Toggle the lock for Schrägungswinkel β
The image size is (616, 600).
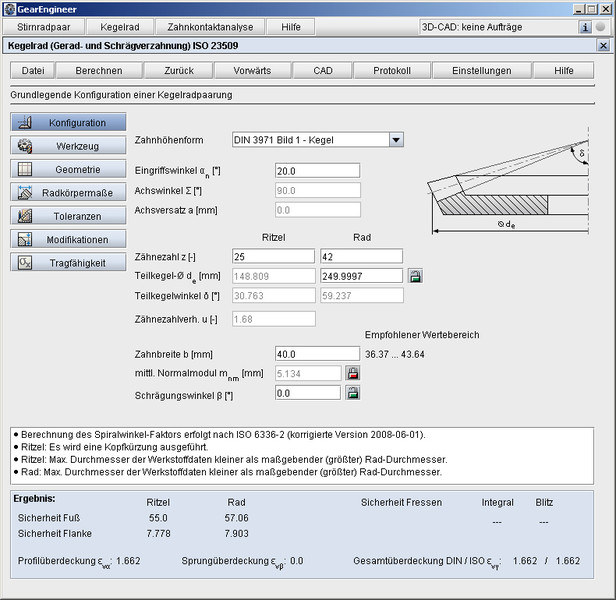click(352, 393)
